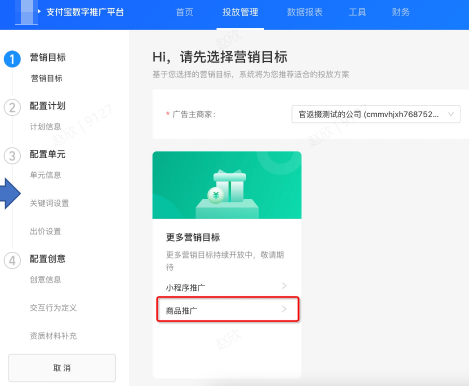
Task: Select step 4 circle 配置创意
Action: 12,260
